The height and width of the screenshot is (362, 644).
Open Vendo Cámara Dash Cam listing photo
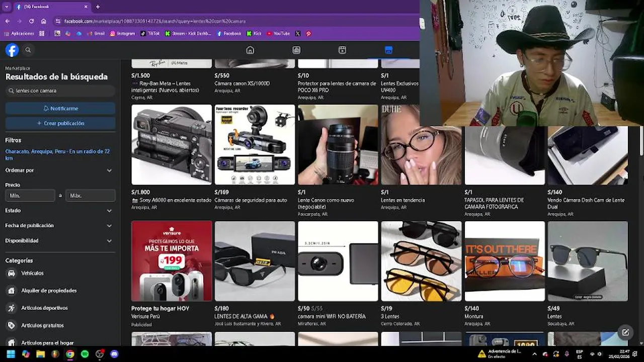click(588, 155)
